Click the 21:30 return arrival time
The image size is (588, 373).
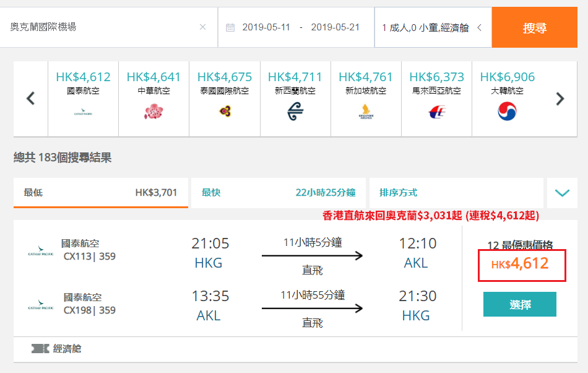(417, 296)
